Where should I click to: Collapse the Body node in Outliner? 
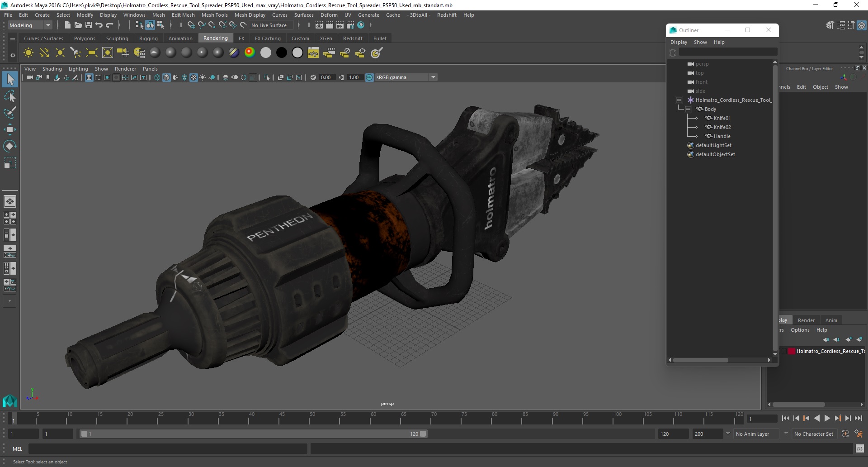pyautogui.click(x=688, y=109)
